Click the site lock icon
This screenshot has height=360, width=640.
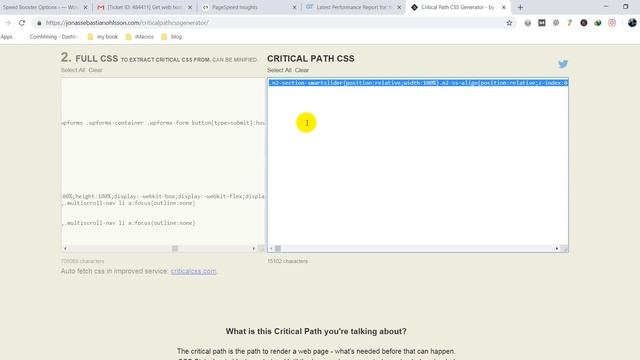39,23
